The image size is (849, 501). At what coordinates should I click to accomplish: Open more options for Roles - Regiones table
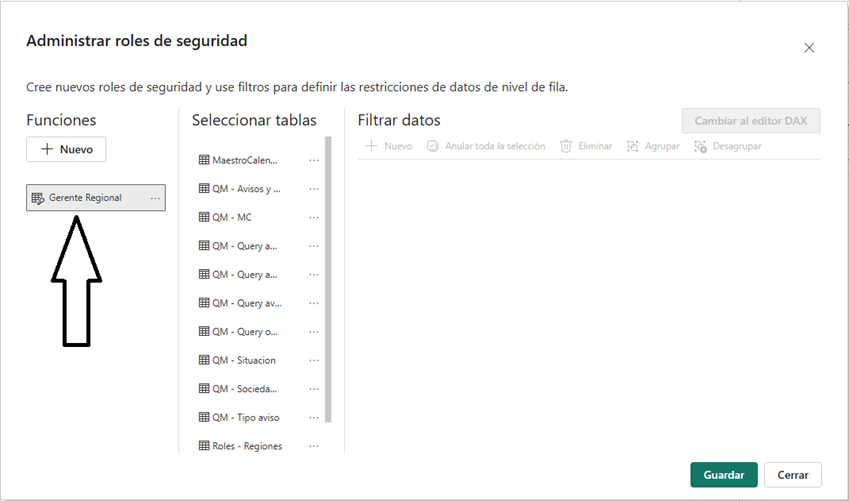coord(314,446)
